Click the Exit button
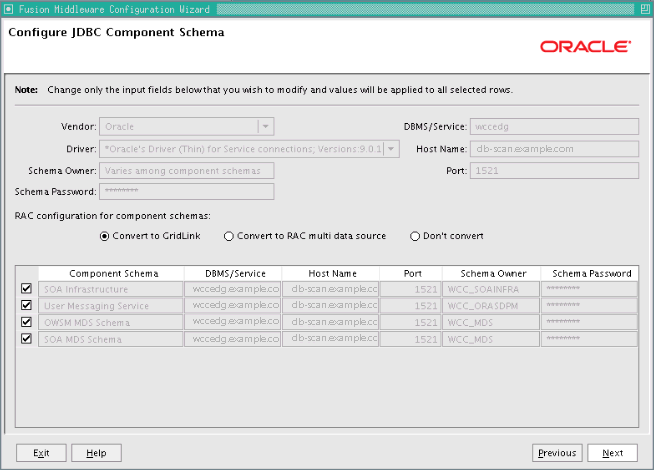 click(x=41, y=453)
